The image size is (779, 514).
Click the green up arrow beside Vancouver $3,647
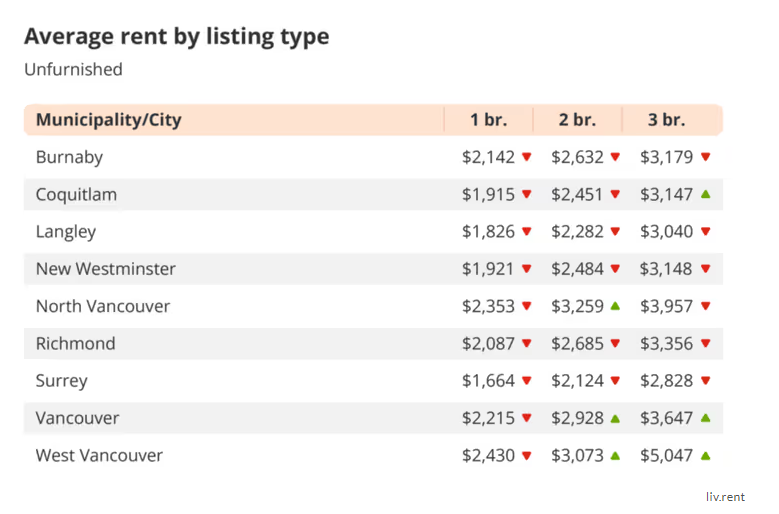705,418
